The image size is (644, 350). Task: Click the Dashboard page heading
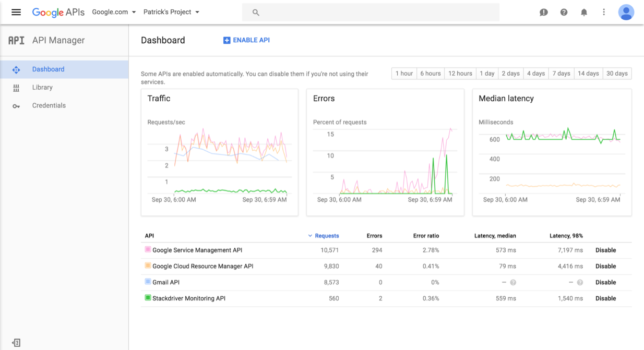point(163,40)
